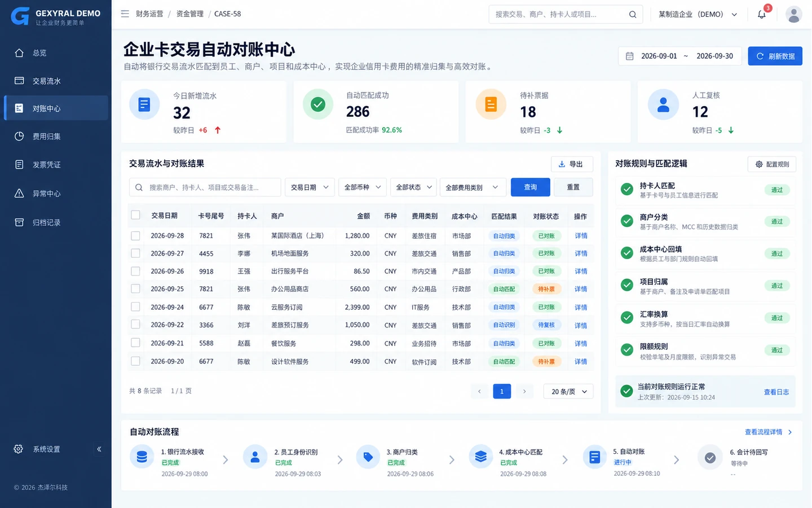Open the notification bell
This screenshot has width=812, height=508.
(x=762, y=14)
